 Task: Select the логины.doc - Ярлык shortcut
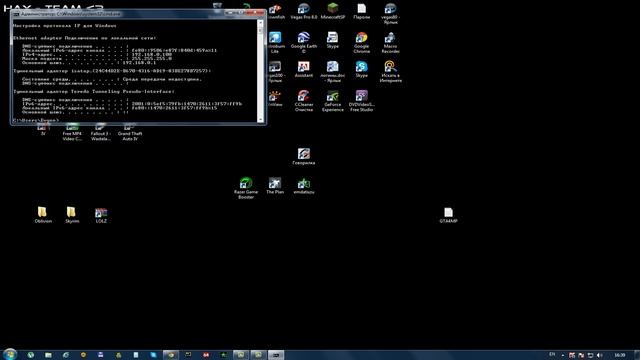[x=333, y=71]
